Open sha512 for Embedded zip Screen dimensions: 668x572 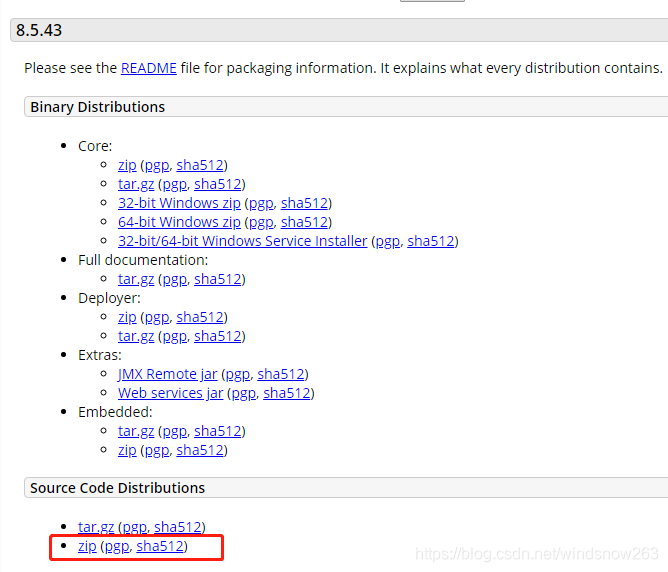(x=200, y=450)
